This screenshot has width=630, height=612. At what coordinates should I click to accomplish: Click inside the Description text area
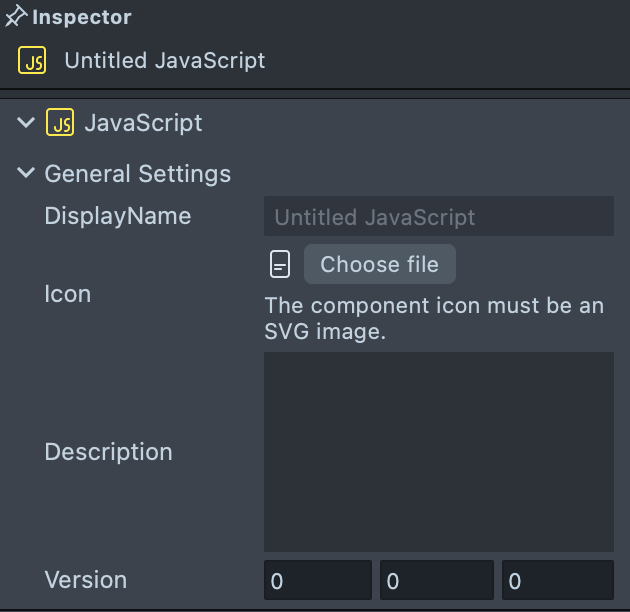click(438, 451)
